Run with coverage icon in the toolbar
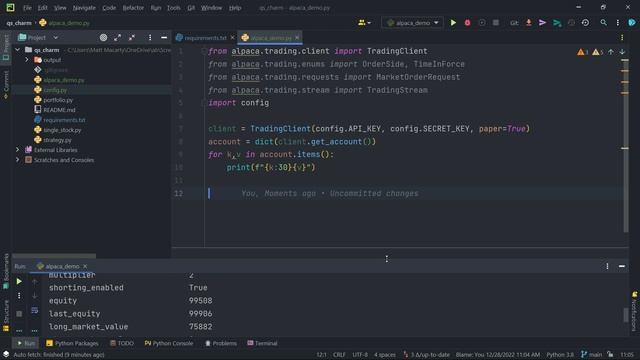640x360 pixels. 482,23
